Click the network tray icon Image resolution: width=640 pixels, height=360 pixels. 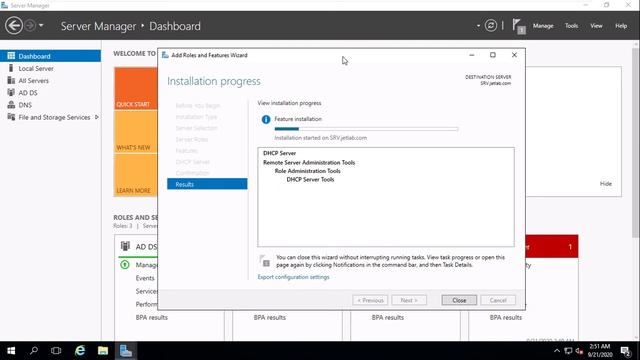(x=568, y=351)
